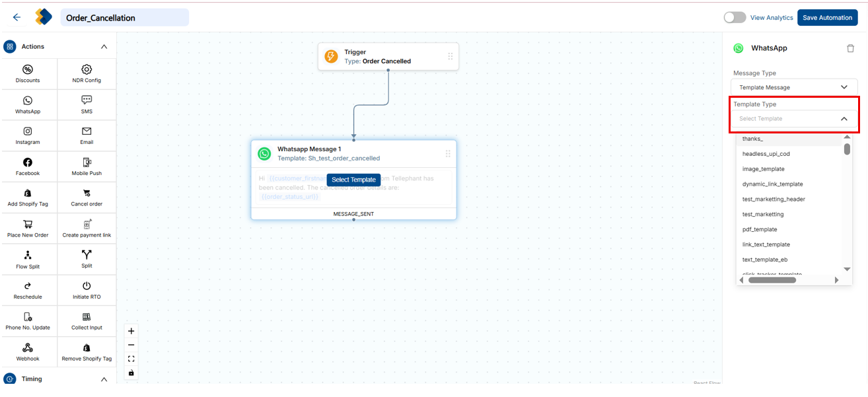Collapse the Timing section
Image resolution: width=868 pixels, height=397 pixels.
(104, 379)
